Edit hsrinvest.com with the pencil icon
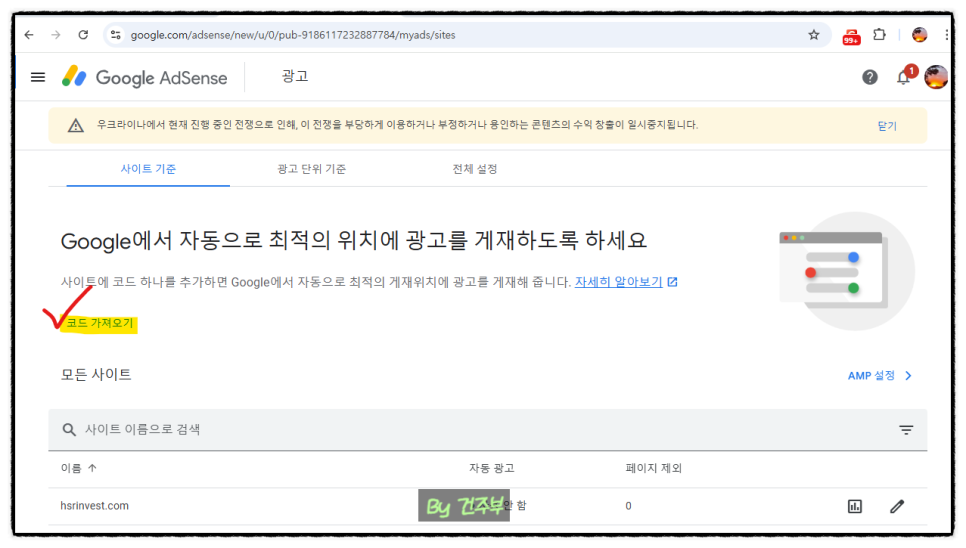 tap(897, 506)
